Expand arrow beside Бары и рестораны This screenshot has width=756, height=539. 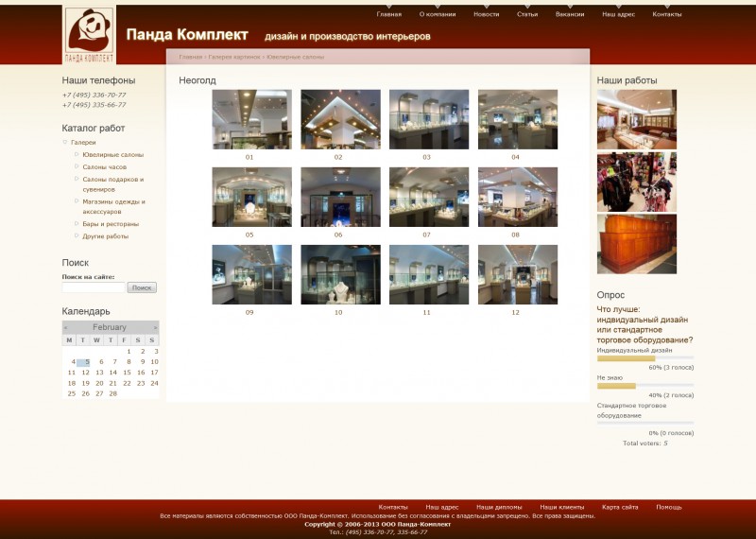[x=77, y=223]
